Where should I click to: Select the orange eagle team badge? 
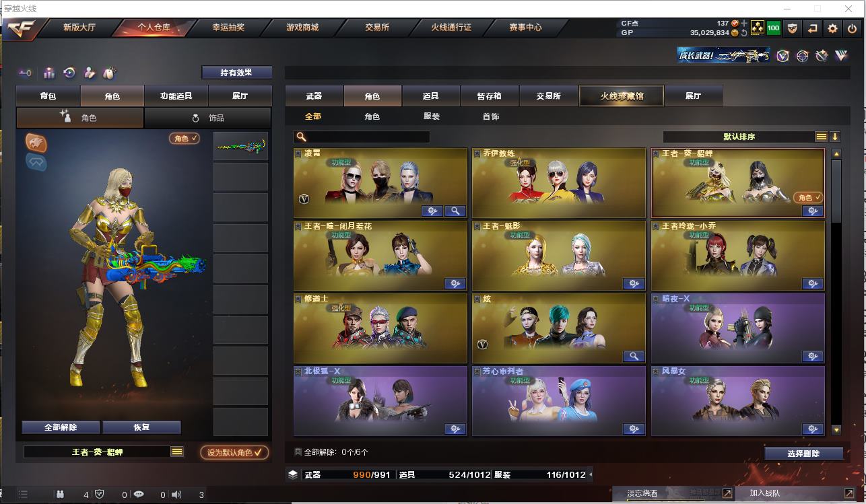[36, 142]
